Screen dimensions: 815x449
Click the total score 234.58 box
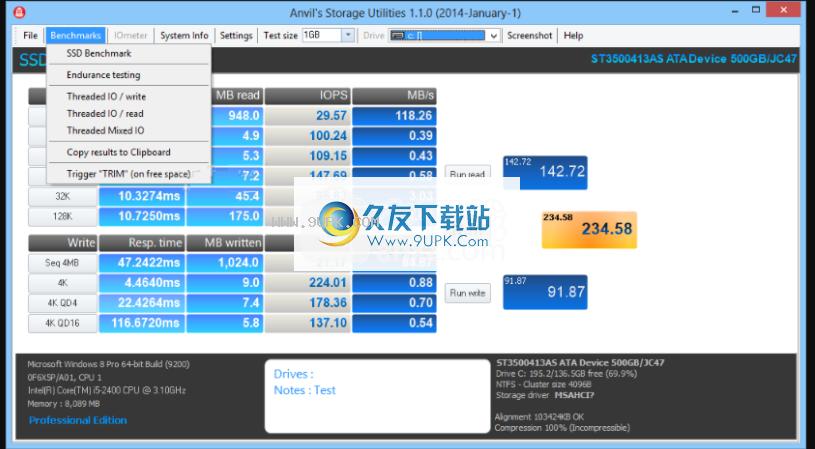(589, 230)
